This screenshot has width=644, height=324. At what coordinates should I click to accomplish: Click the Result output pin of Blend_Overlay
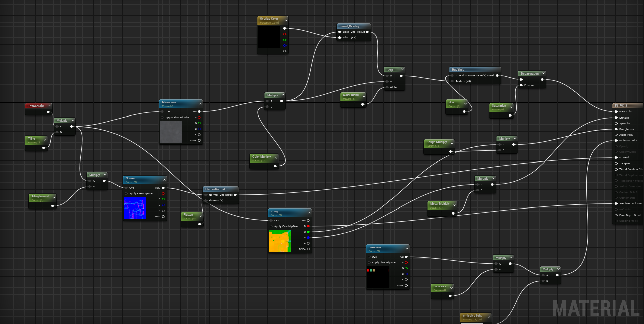[x=367, y=32]
